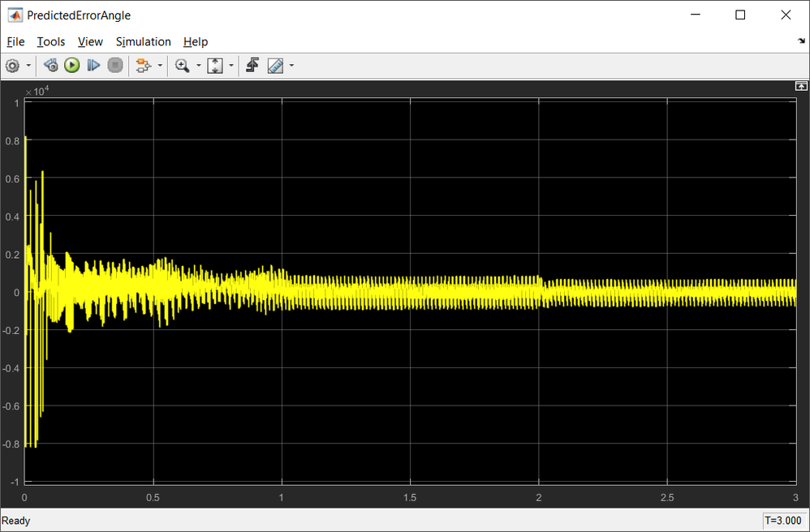Viewport: 810px width, 532px height.
Task: Click the Scale Y-axis limits icon
Action: (x=215, y=66)
